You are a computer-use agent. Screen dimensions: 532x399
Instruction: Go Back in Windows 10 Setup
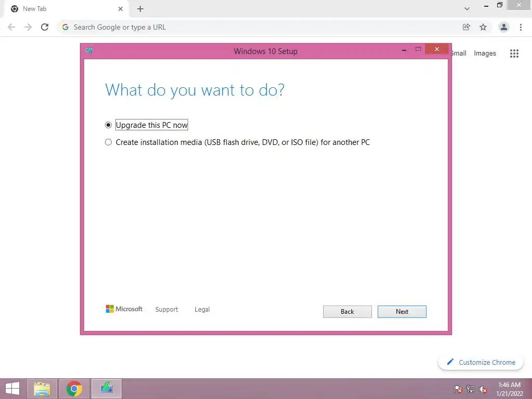(x=347, y=312)
